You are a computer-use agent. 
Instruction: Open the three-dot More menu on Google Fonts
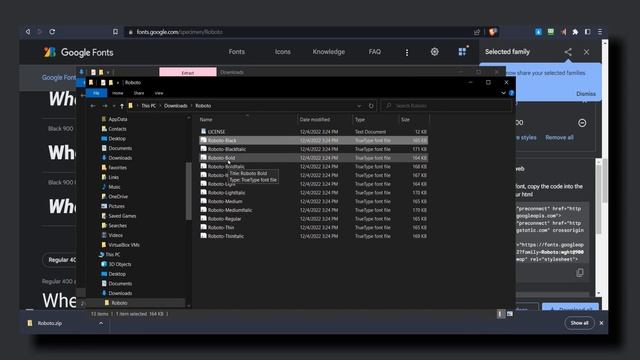[x=407, y=52]
